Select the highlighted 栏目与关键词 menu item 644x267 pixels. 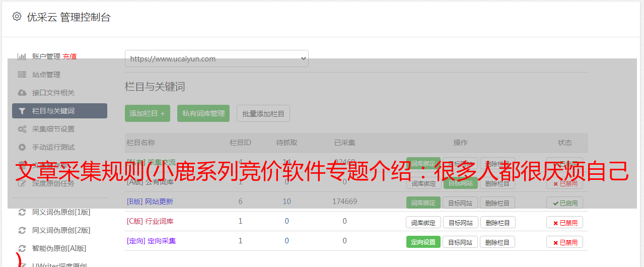[59, 111]
